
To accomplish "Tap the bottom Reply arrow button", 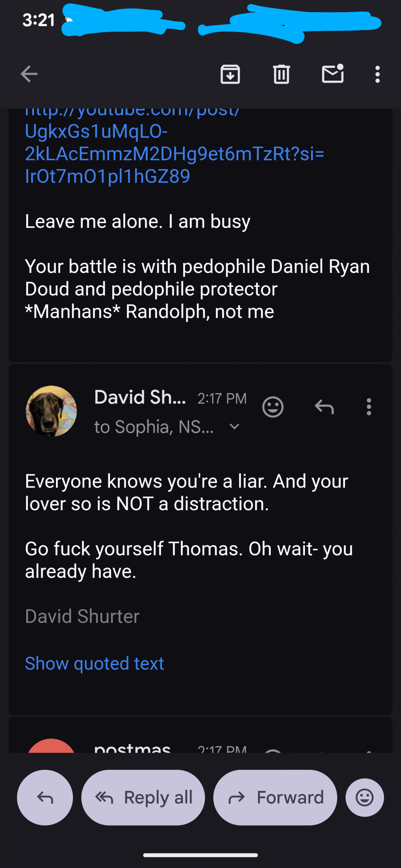I will point(45,797).
